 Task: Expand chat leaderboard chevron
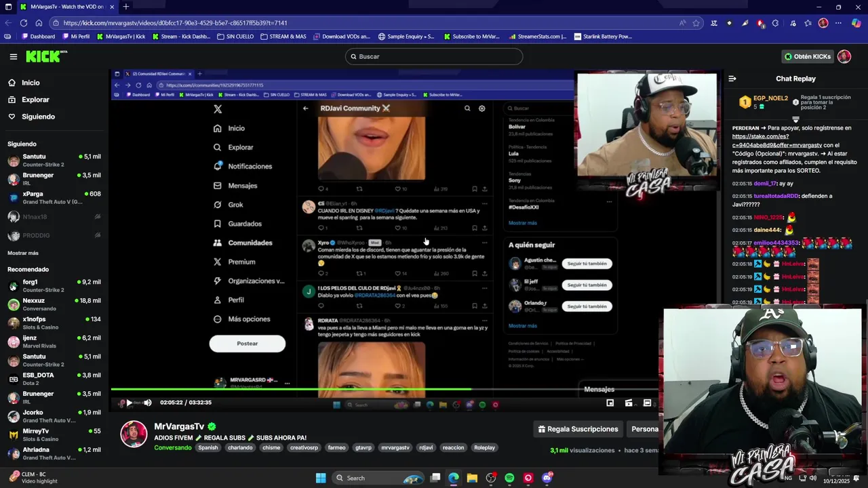(795, 119)
